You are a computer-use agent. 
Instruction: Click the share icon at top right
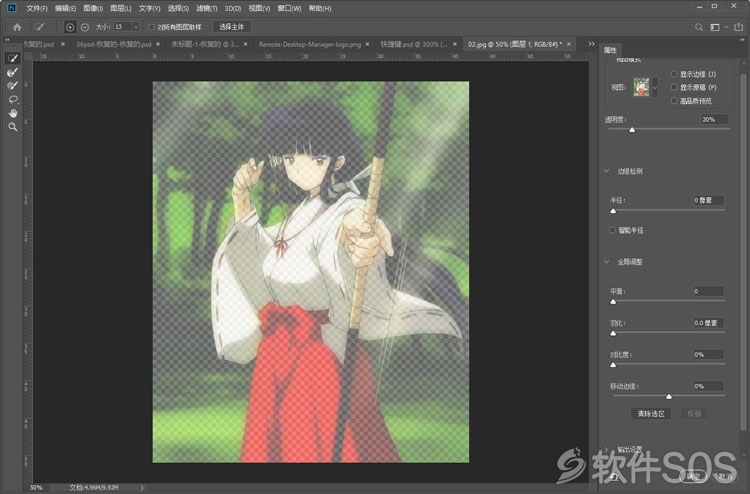[x=739, y=27]
